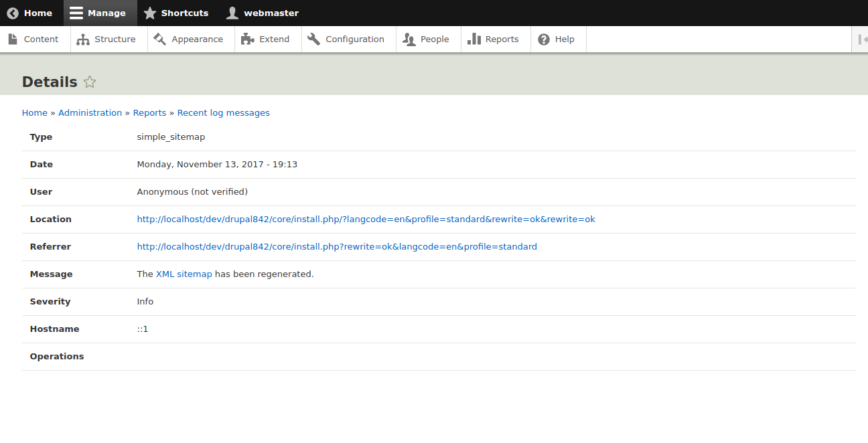
Task: Click the Operations row label
Action: pos(57,357)
